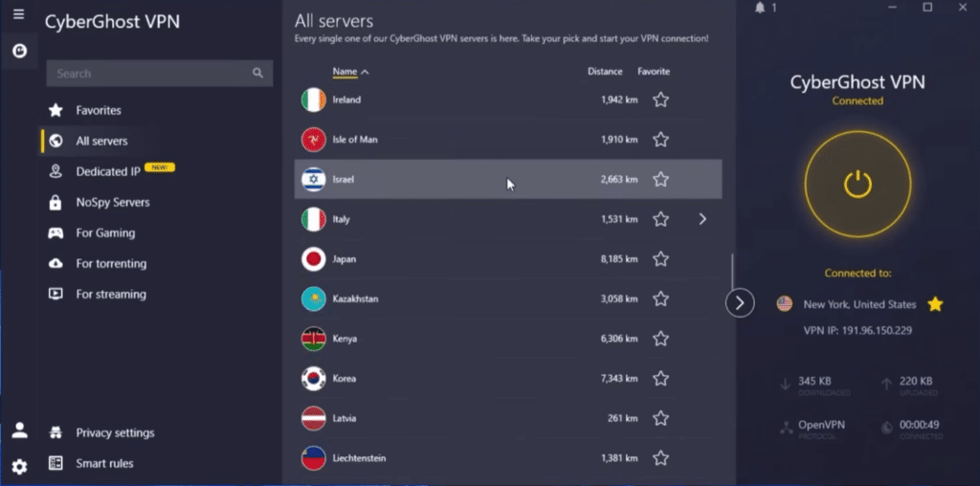This screenshot has width=980, height=486.
Task: Open Smart rules
Action: [x=104, y=463]
